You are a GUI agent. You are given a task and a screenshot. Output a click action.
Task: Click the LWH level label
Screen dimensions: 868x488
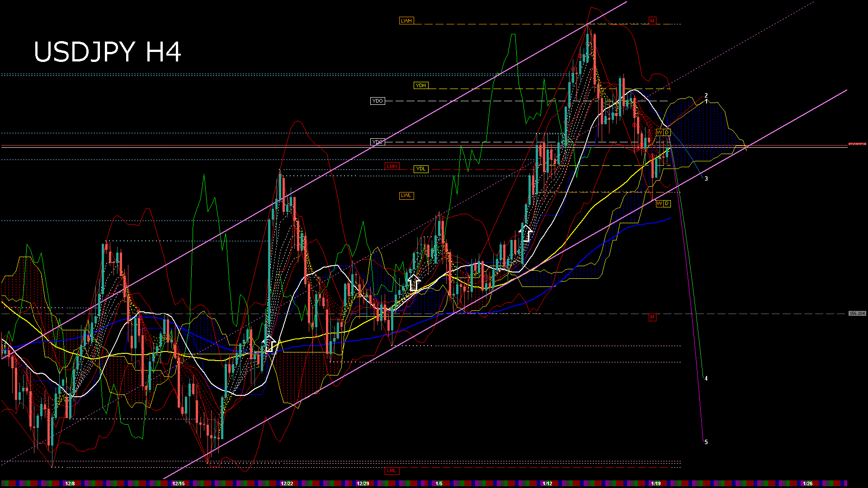[406, 21]
